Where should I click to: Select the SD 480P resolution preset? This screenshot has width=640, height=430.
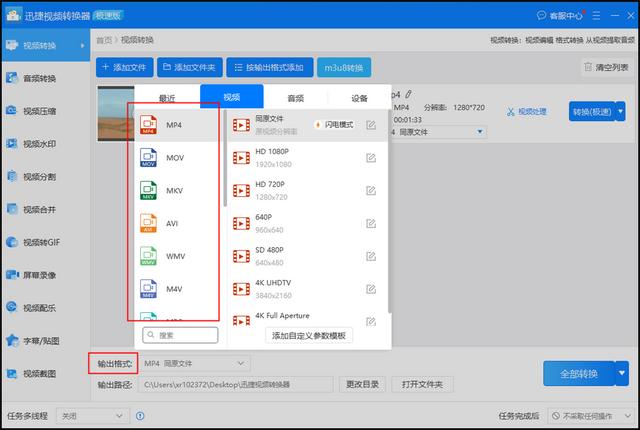click(x=308, y=256)
